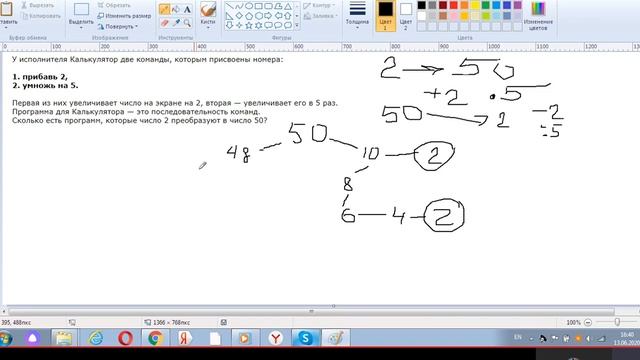Click the Crop (Обрезать) button
640x360 pixels.
pos(114,6)
